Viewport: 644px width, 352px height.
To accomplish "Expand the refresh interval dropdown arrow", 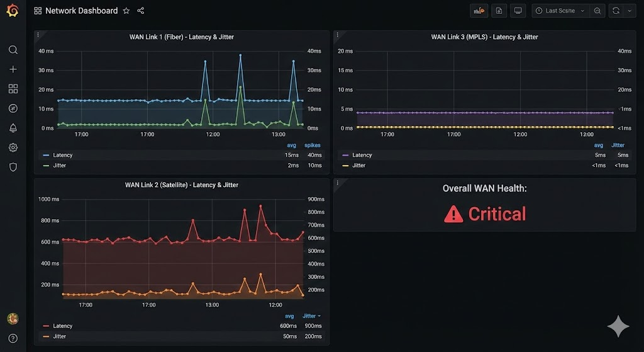I will (630, 11).
